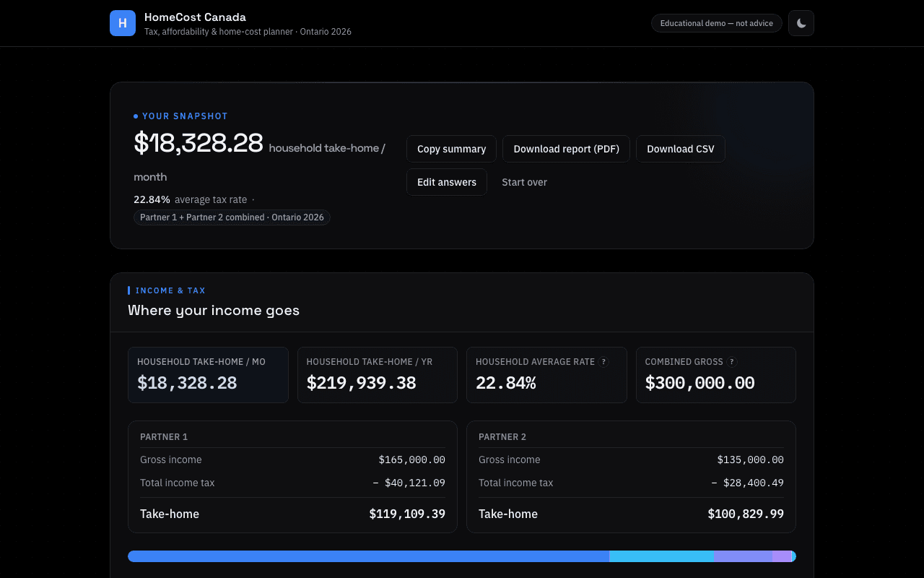924x578 pixels.
Task: Select the Combined Gross stat card
Action: pyautogui.click(x=716, y=375)
